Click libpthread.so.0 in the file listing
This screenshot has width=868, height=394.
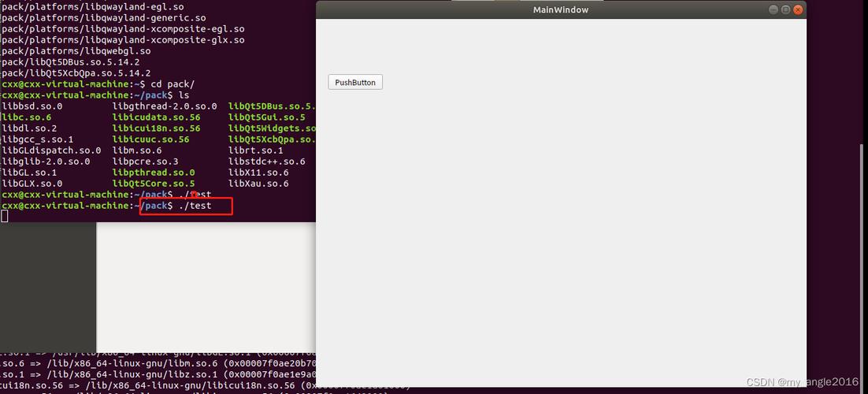[153, 173]
